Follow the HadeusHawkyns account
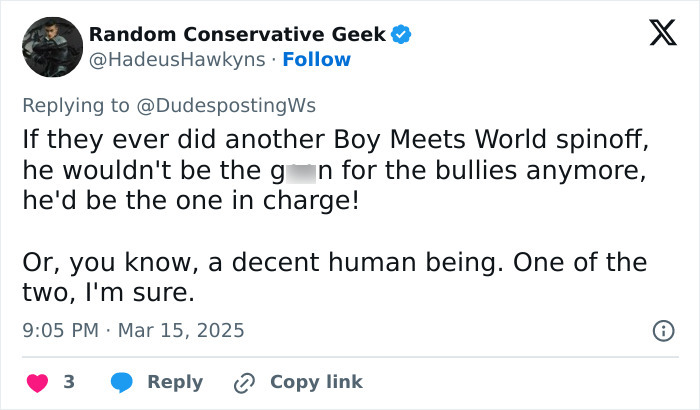Viewport: 700px width, 410px height. [317, 59]
